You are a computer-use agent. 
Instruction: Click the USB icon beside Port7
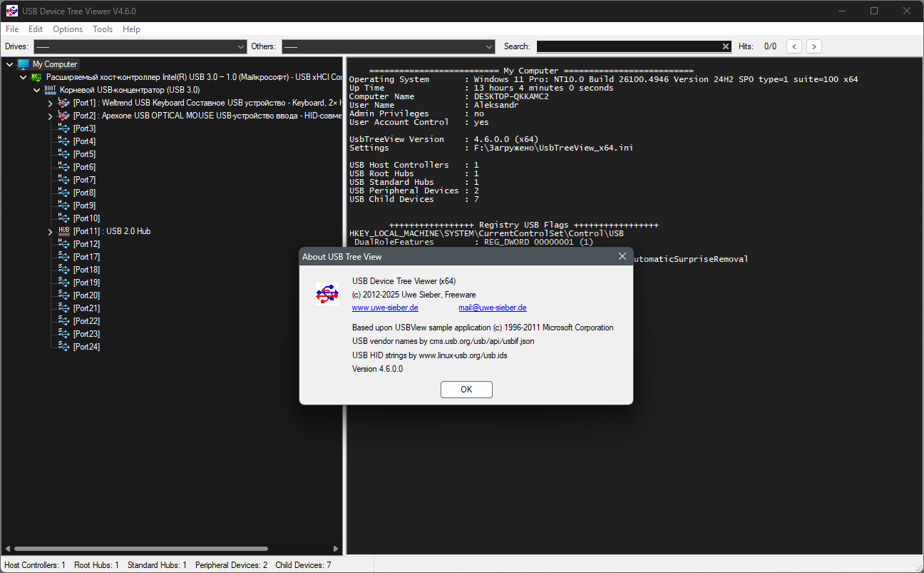[63, 180]
